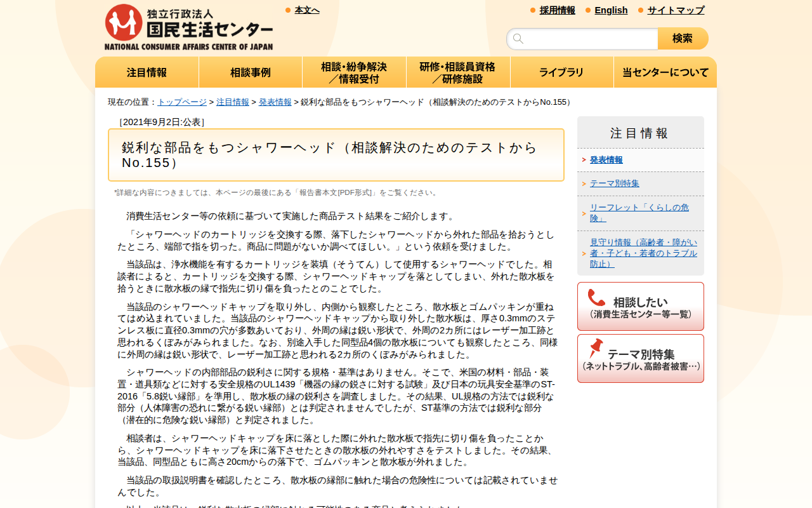Click 注目情報 in the breadcrumb
This screenshot has width=812, height=508.
coord(233,102)
